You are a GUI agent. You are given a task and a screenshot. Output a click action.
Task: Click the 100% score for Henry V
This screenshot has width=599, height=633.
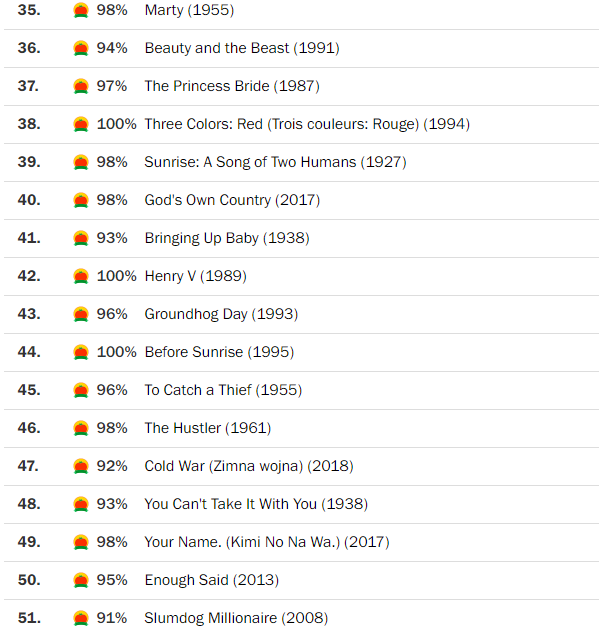coord(117,276)
